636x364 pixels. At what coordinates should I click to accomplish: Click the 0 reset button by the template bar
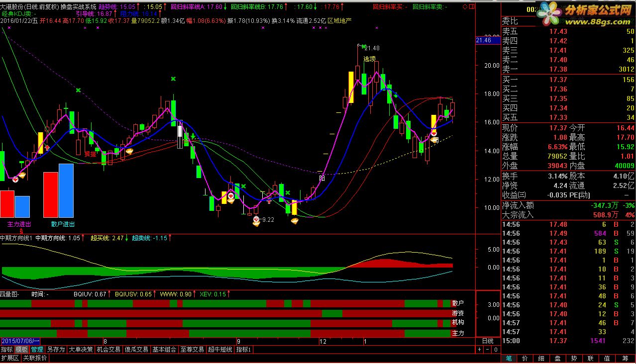(x=495, y=350)
